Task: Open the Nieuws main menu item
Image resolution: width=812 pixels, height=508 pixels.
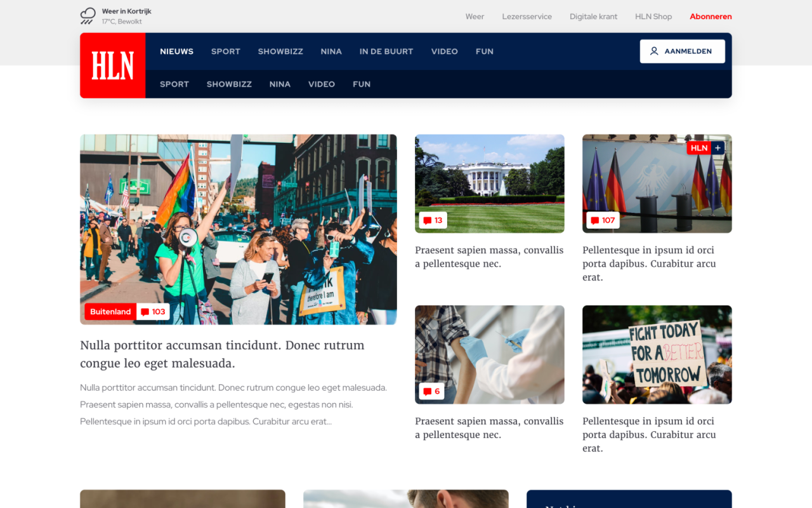Action: pyautogui.click(x=177, y=51)
